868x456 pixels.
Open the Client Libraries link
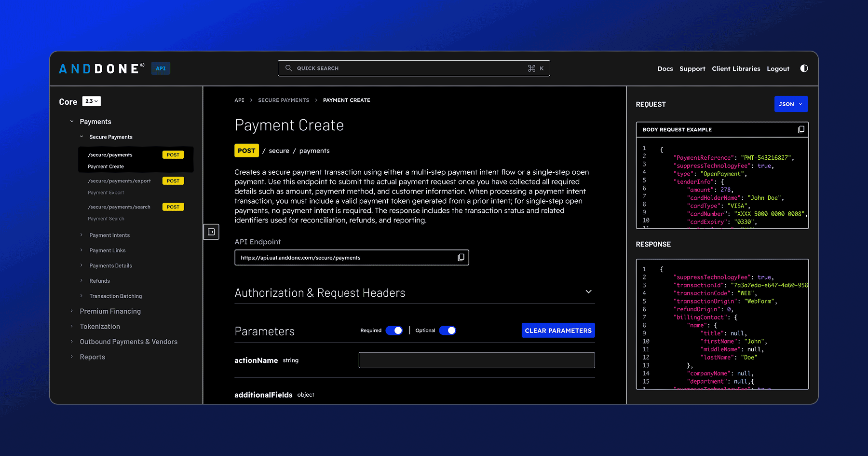click(736, 68)
